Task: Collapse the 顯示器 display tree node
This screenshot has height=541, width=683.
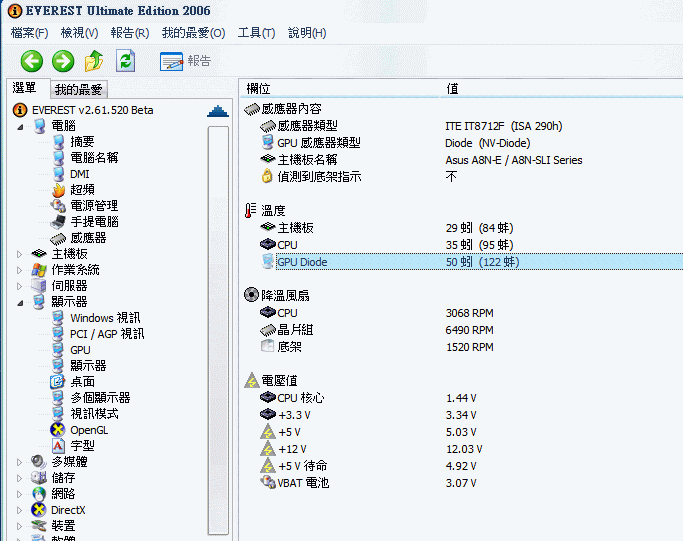Action: coord(19,302)
